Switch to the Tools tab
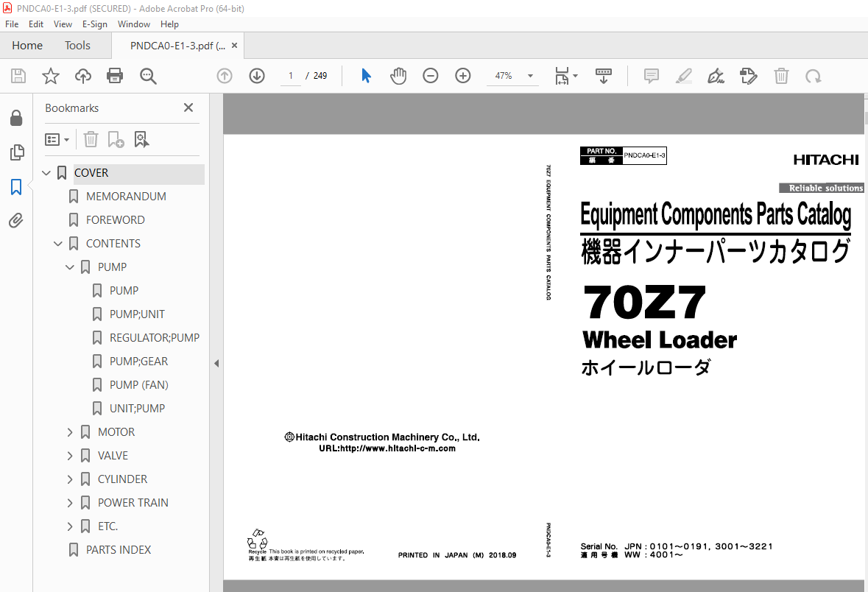The image size is (868, 592). click(77, 46)
